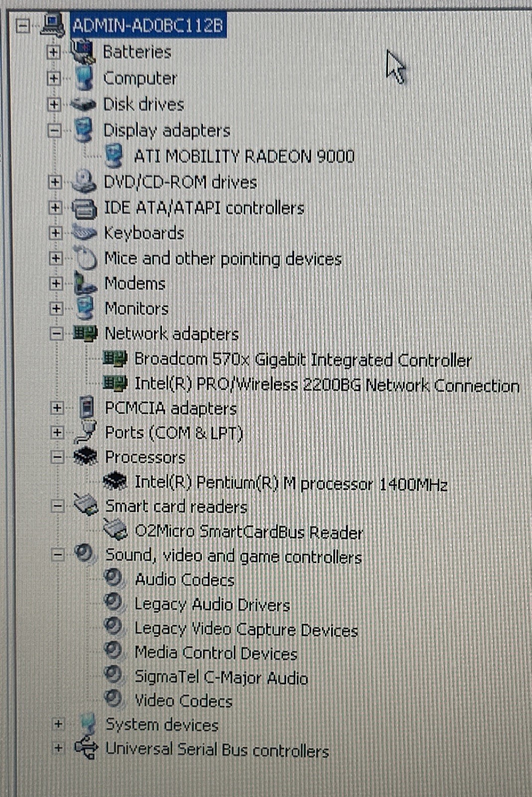This screenshot has height=797, width=532.
Task: Click the Monitors category icon
Action: [x=85, y=308]
